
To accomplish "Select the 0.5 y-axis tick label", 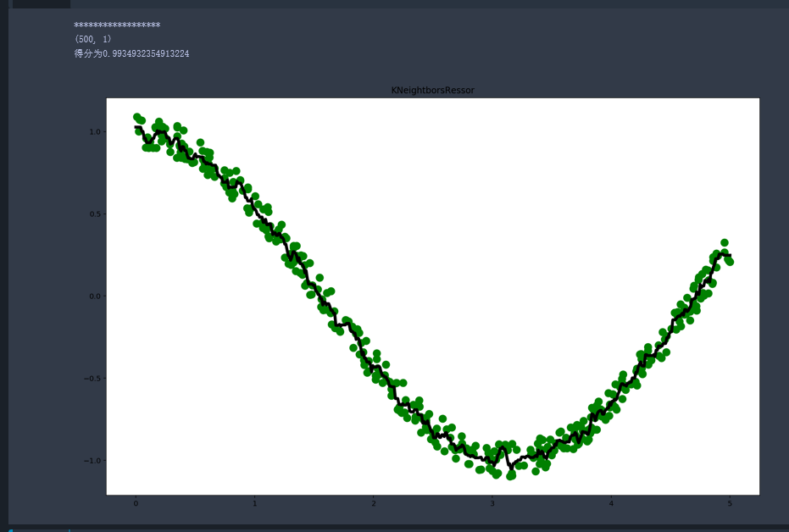I will (x=95, y=214).
